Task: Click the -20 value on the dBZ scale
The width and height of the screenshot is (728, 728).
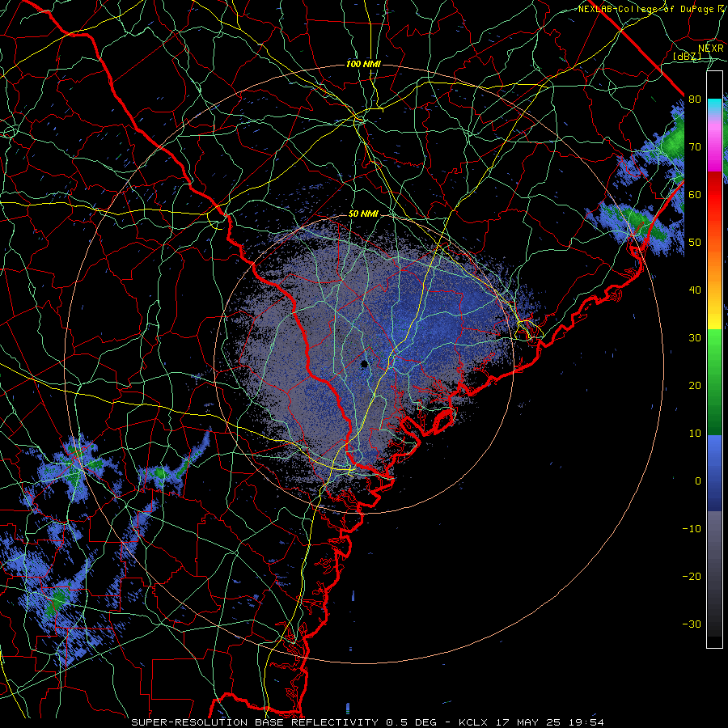Action: pyautogui.click(x=692, y=577)
